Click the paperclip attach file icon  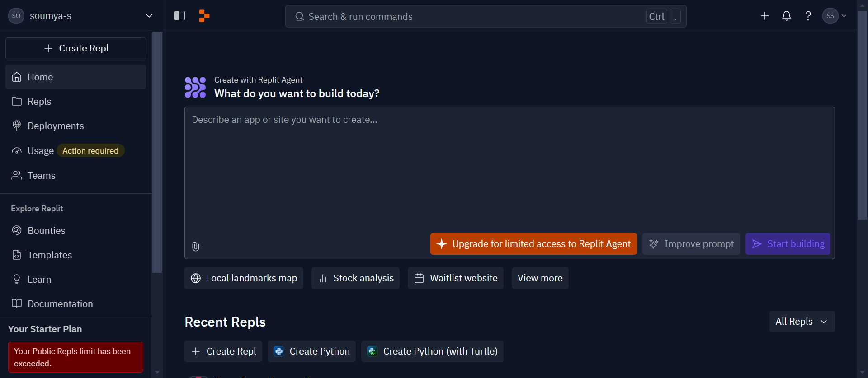[x=196, y=247]
